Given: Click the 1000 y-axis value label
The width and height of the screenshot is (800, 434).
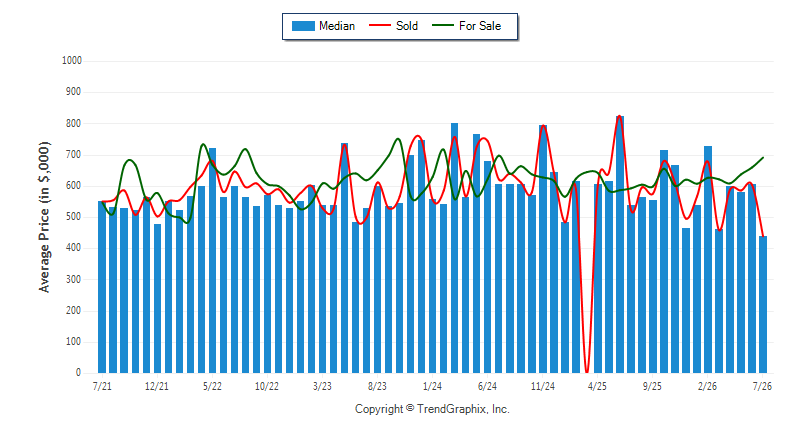Looking at the screenshot, I should [x=72, y=61].
